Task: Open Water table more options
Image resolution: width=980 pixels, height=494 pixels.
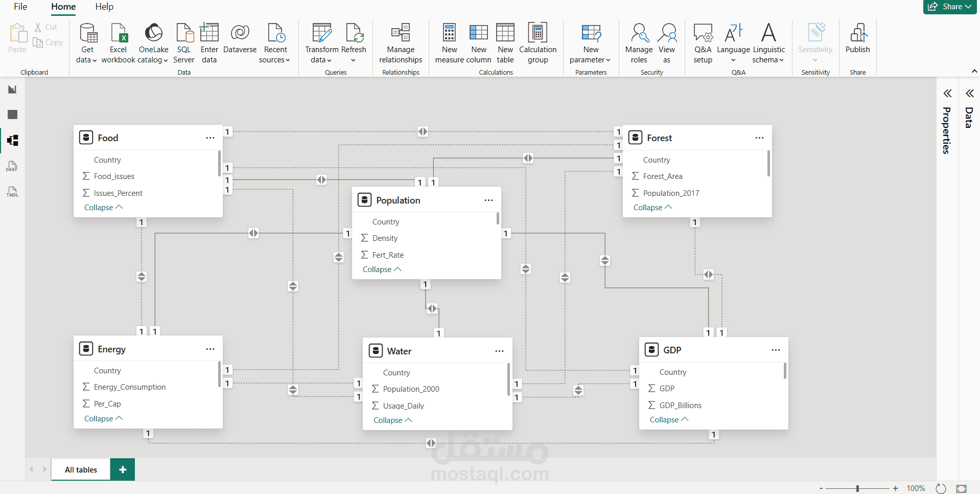Action: click(499, 351)
